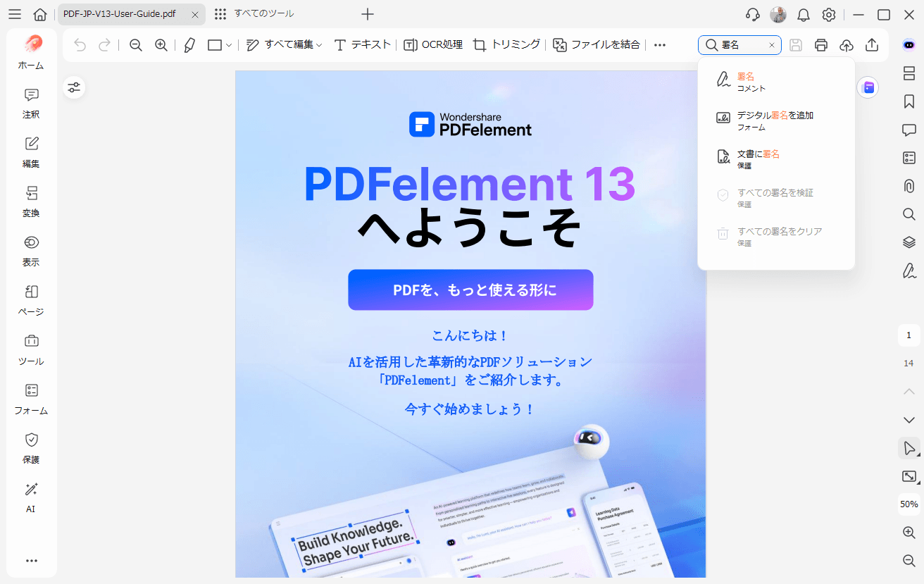Open the user account avatar
Image resolution: width=924 pixels, height=584 pixels.
click(778, 15)
